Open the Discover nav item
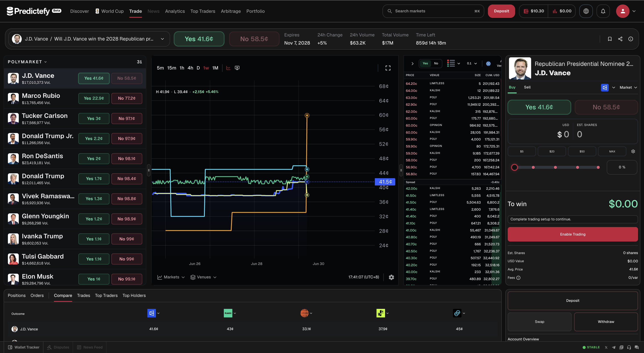 click(79, 11)
